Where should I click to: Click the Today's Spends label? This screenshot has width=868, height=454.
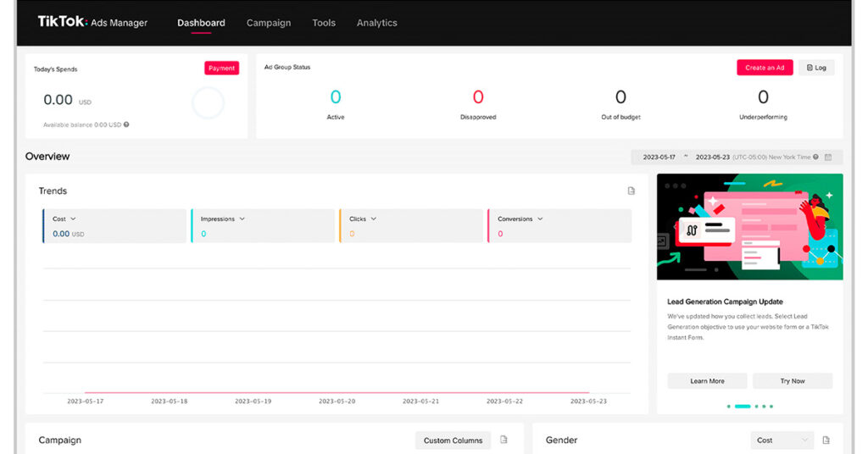point(55,69)
